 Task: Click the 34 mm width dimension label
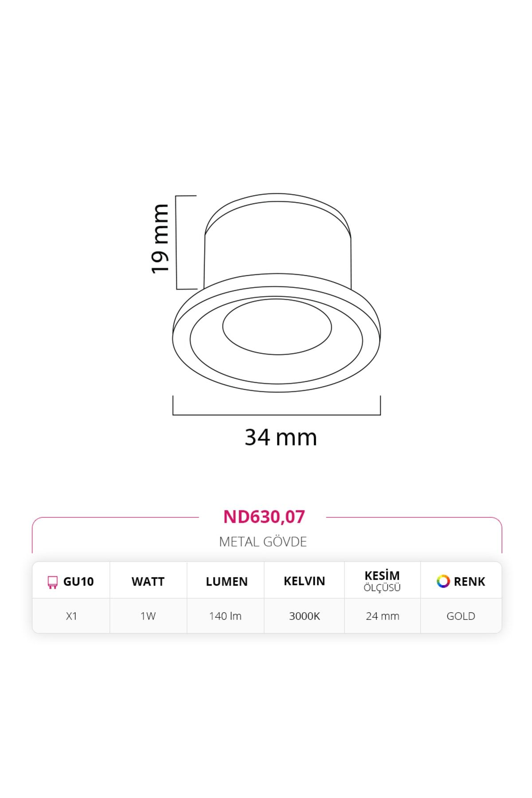click(x=281, y=437)
